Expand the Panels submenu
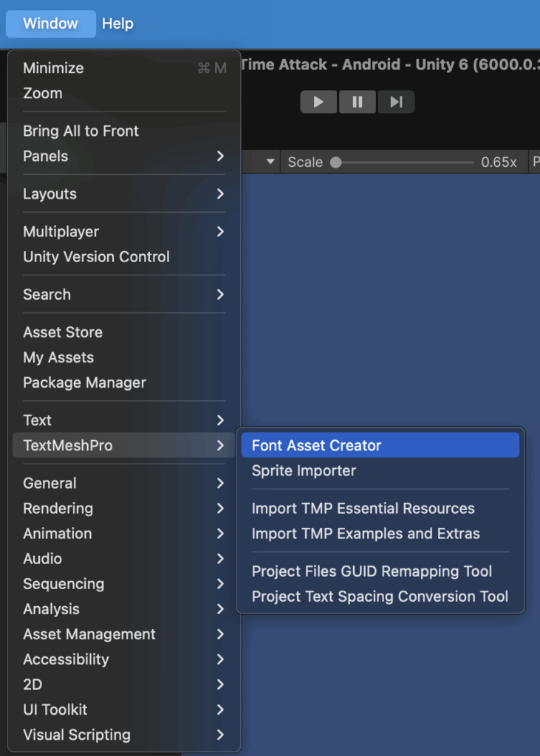This screenshot has width=540, height=756. coord(124,157)
